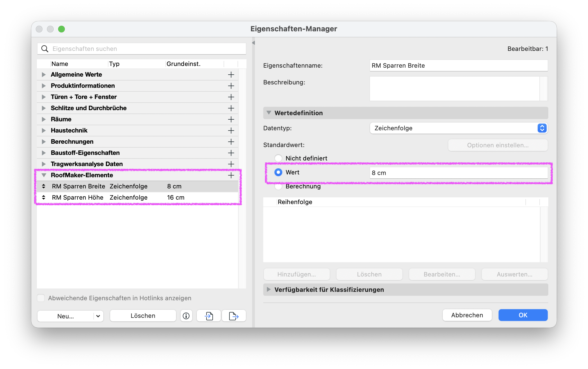Collapse left panel with splitter arrow
The image size is (588, 369).
pyautogui.click(x=253, y=43)
